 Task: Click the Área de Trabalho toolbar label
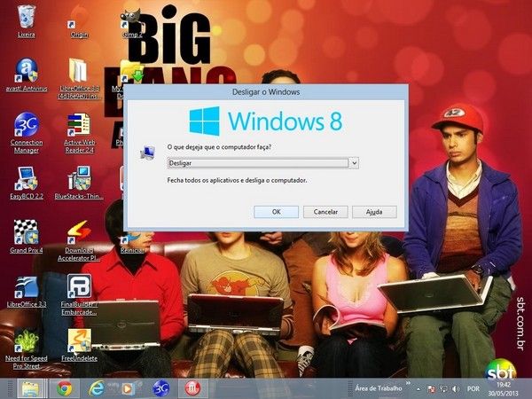coord(379,388)
